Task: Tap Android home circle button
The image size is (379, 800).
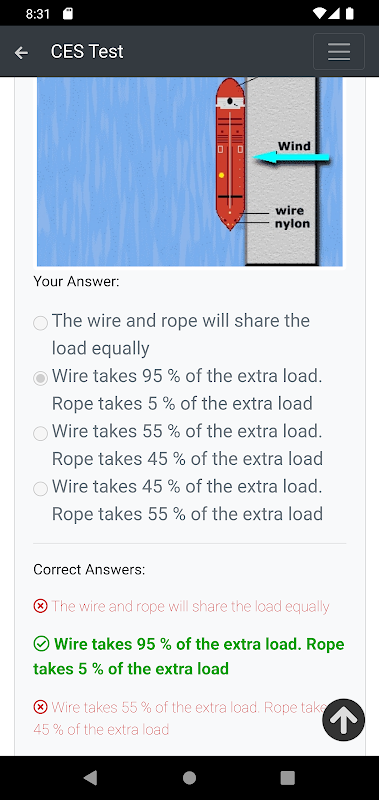Action: [189, 778]
